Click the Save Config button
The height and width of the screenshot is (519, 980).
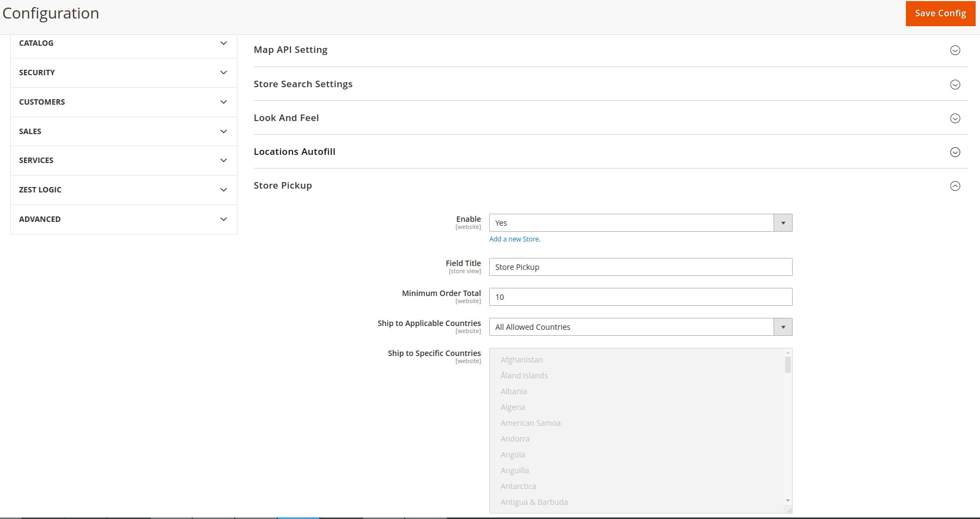pos(940,13)
